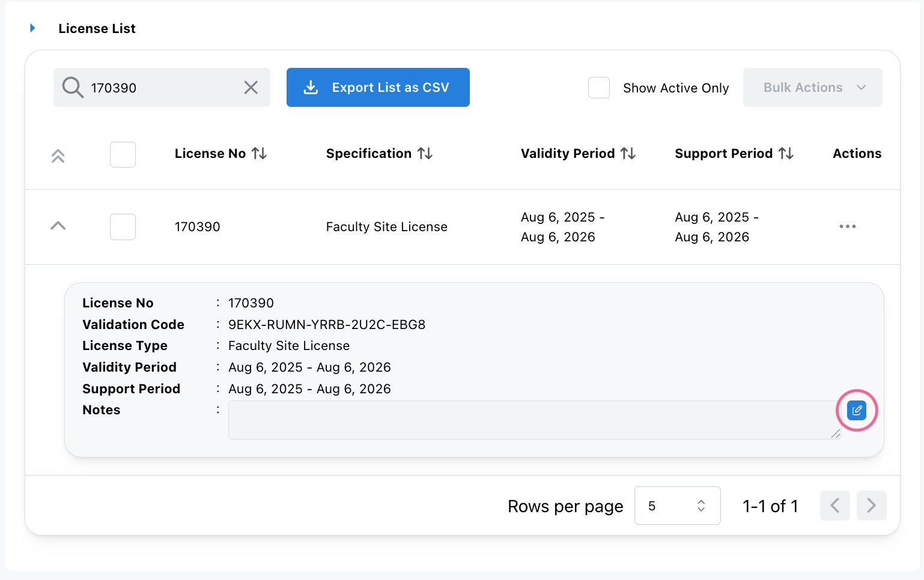The height and width of the screenshot is (580, 924).
Task: Sort by Specification column arrows
Action: click(x=425, y=154)
